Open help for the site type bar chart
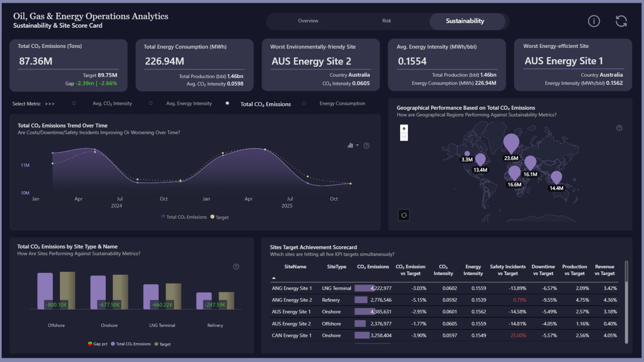 [x=236, y=267]
